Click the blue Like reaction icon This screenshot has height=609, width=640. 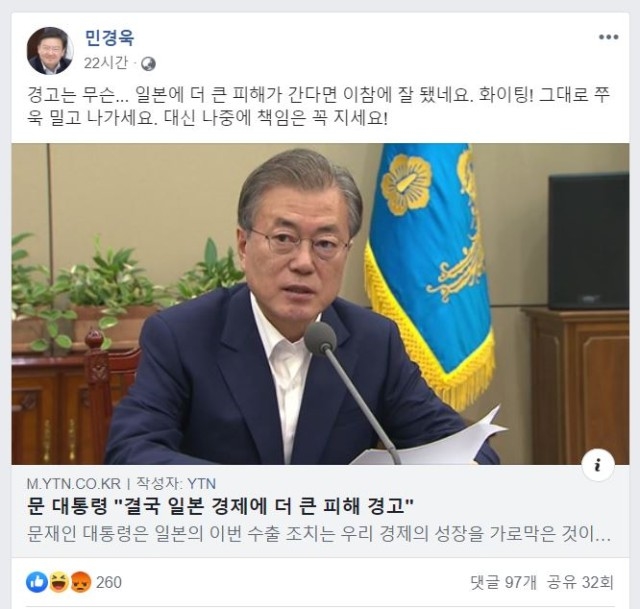[x=37, y=582]
